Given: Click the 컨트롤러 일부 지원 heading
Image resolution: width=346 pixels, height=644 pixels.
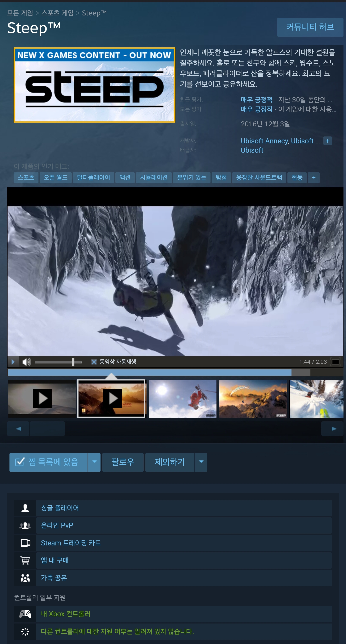Looking at the screenshot, I should 40,598.
